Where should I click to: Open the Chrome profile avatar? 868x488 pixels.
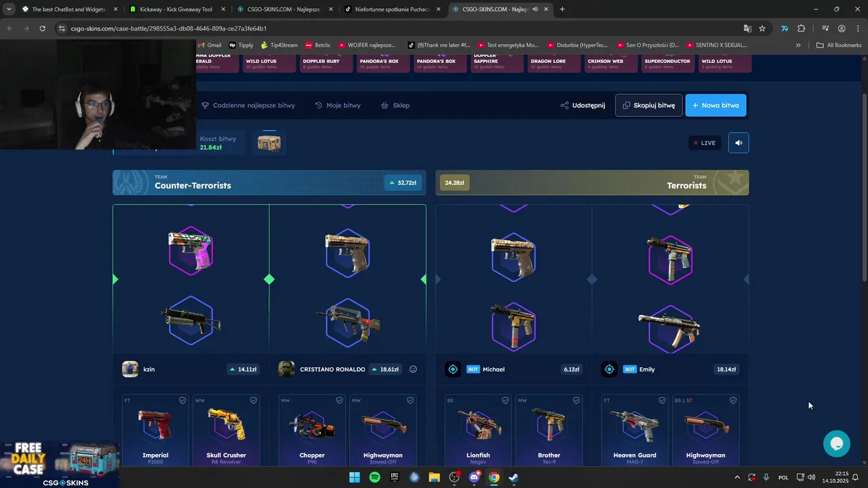tap(842, 28)
